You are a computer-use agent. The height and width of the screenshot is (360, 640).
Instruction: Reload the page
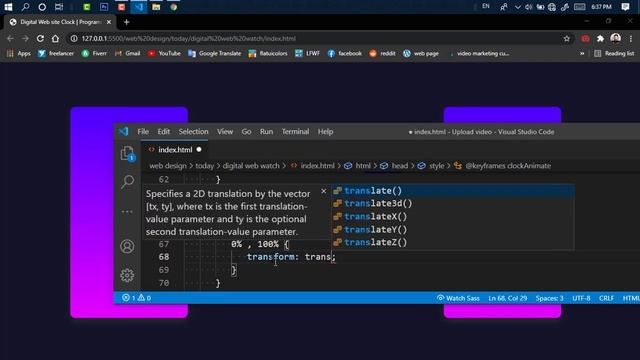point(40,38)
